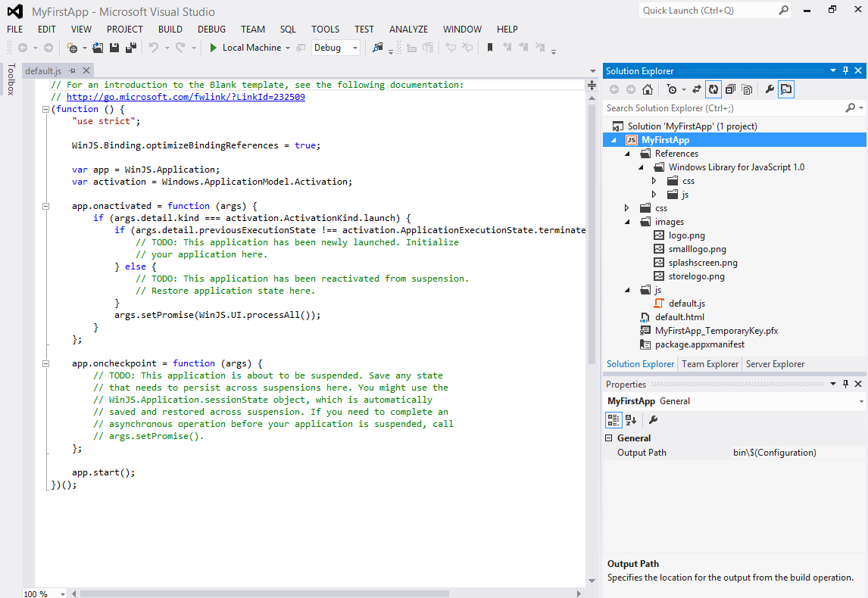
Task: Click the Alphabetical sort icon in Properties
Action: click(630, 420)
